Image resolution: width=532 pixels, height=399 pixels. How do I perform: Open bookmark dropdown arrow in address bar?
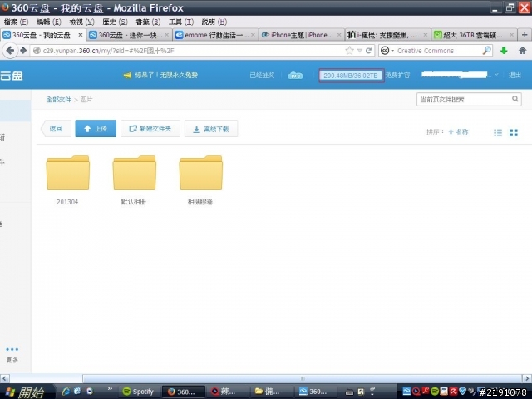click(360, 51)
